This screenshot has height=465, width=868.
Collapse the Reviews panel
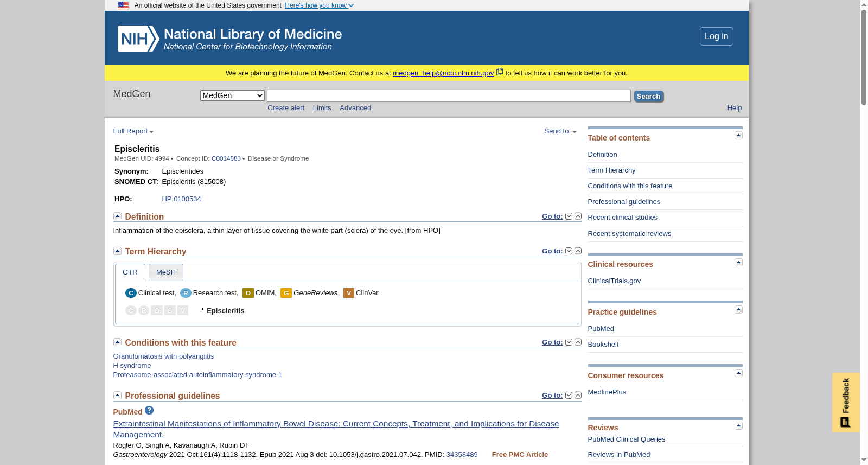738,425
